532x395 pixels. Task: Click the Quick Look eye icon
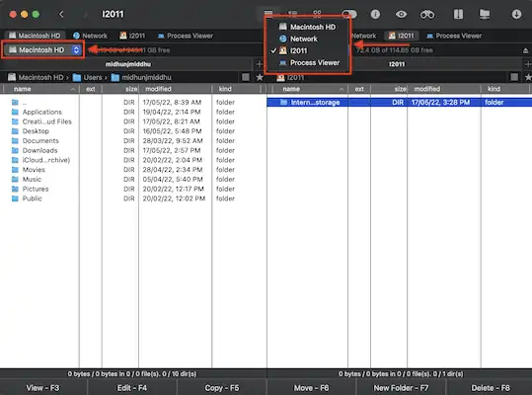tap(401, 14)
